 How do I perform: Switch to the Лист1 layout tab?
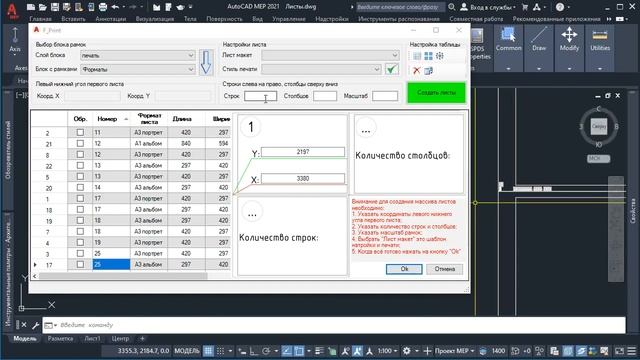pos(92,338)
